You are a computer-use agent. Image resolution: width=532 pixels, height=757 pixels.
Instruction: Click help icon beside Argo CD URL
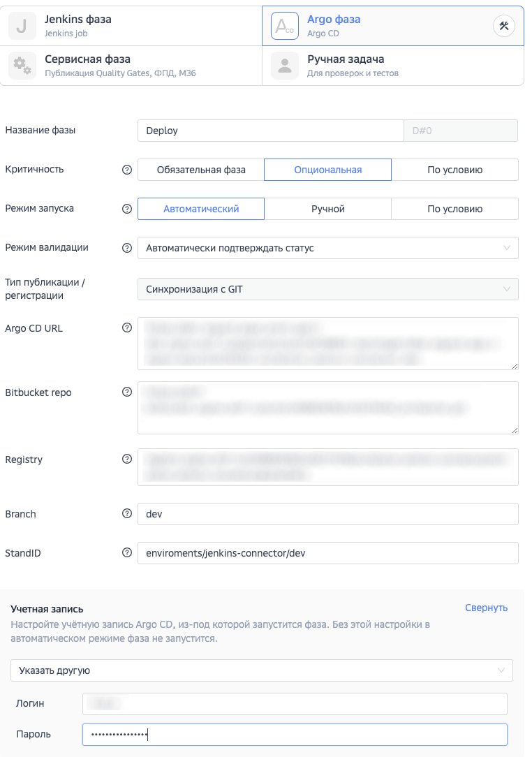[127, 328]
